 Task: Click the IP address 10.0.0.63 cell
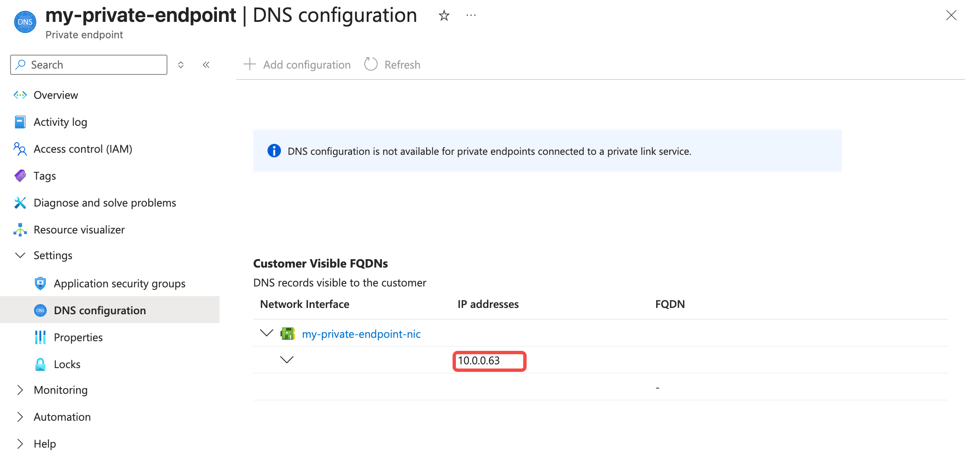479,361
